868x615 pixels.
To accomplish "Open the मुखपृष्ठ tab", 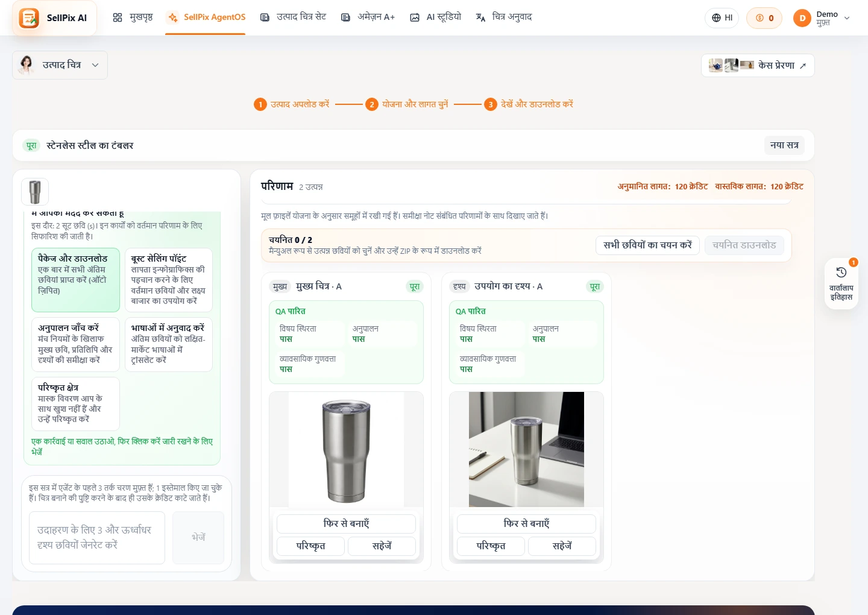I will [x=133, y=17].
